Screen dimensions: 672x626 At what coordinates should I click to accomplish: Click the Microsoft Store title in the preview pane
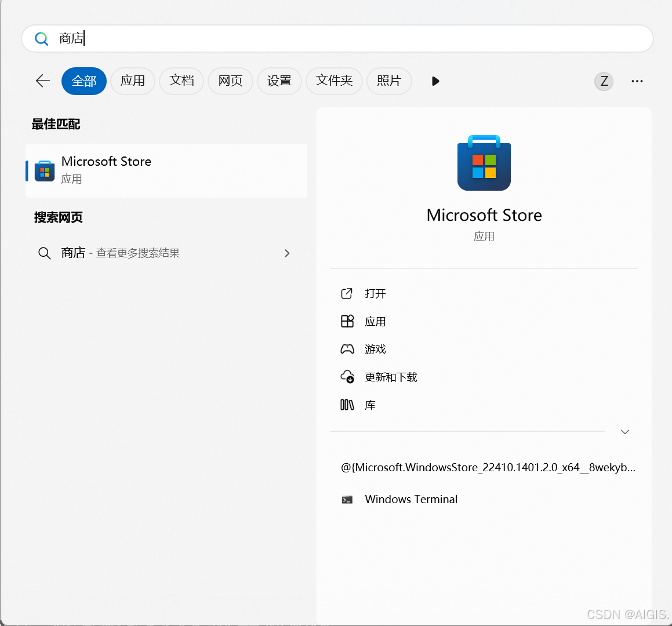[x=484, y=215]
